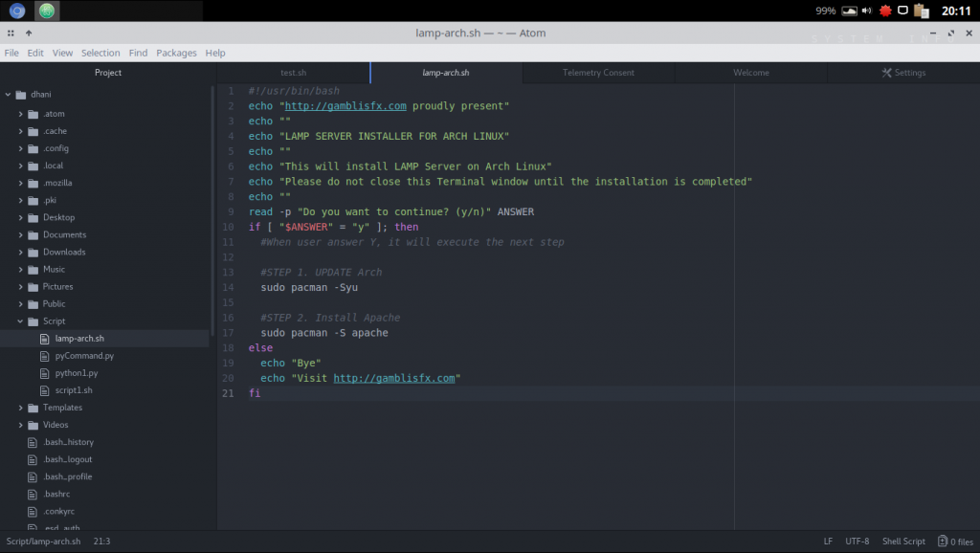Open the '0 files' git status icon
The image size is (980, 553).
coord(943,542)
